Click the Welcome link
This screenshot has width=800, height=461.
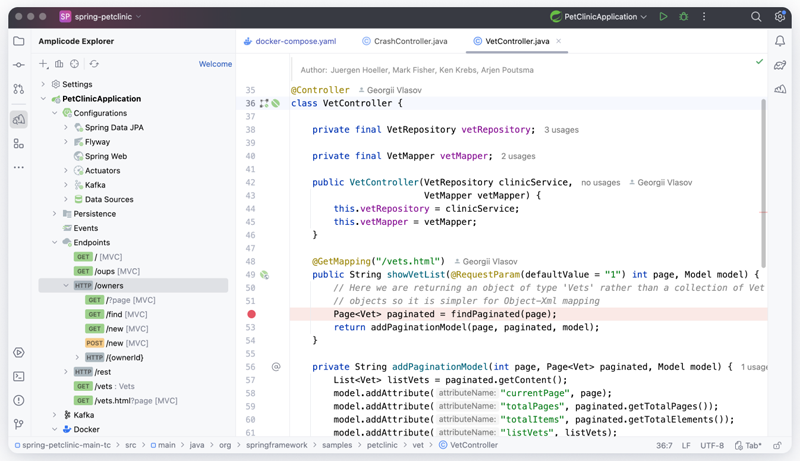(x=215, y=64)
